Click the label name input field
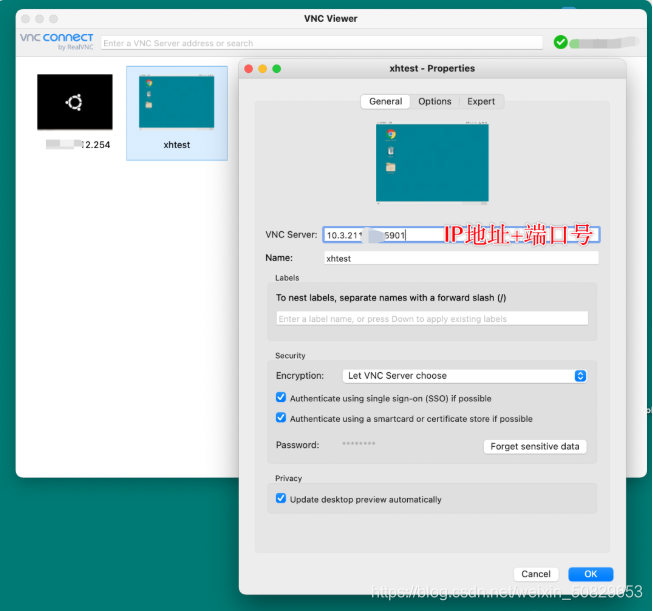The height and width of the screenshot is (611, 653). pos(432,319)
